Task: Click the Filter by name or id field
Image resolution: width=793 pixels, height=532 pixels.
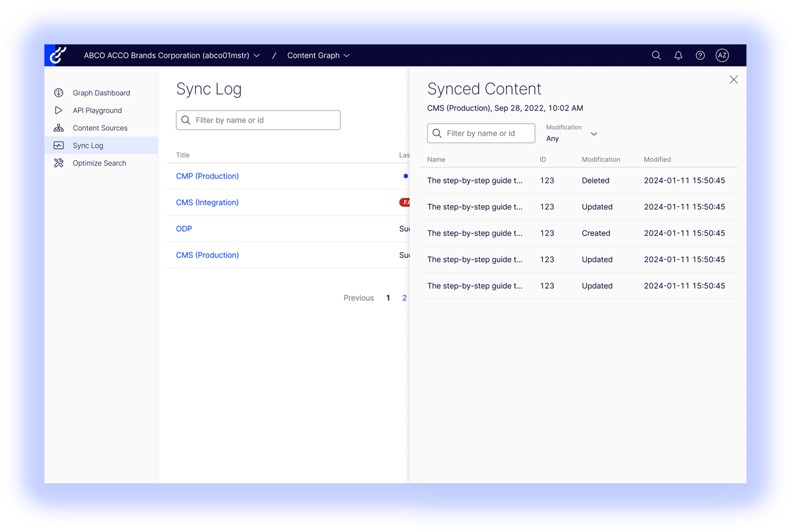Action: point(258,120)
